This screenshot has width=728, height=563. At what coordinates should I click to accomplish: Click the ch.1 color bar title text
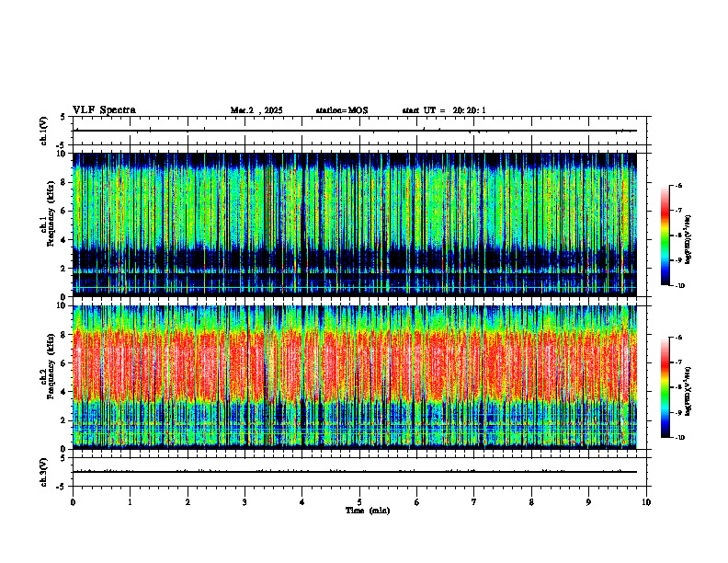tap(688, 240)
